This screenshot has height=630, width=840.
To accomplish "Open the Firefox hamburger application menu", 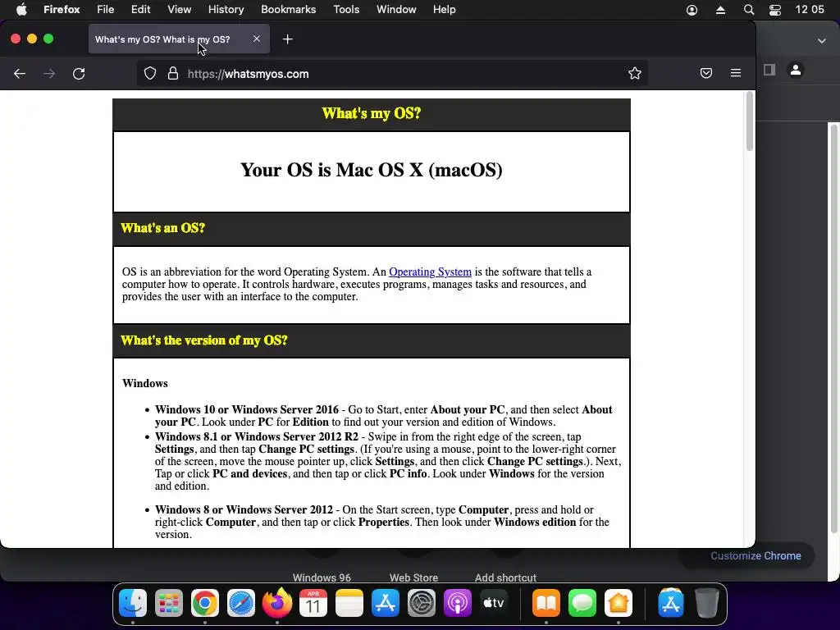I will pos(736,73).
